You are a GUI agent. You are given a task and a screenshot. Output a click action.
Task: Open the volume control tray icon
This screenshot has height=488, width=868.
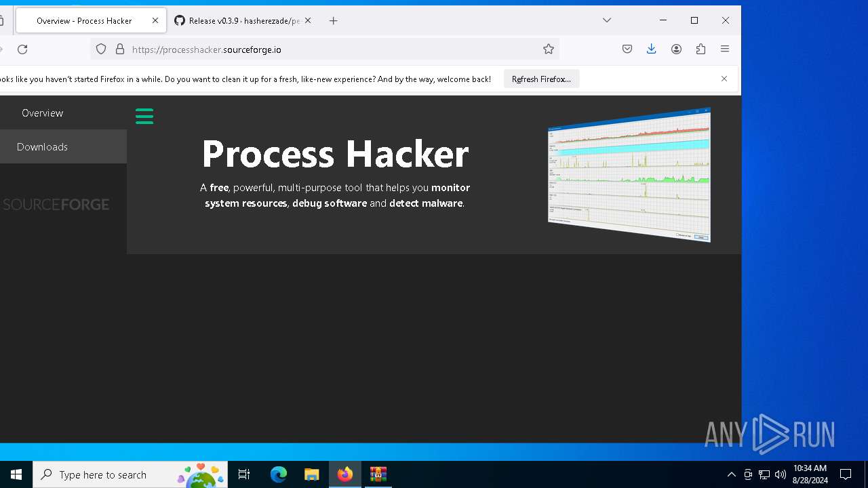[781, 474]
